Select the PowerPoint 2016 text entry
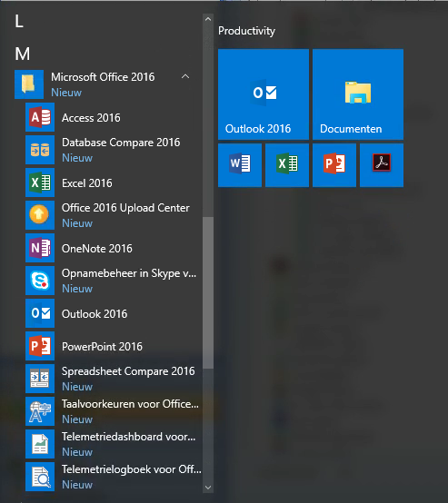The height and width of the screenshot is (503, 448). click(102, 347)
